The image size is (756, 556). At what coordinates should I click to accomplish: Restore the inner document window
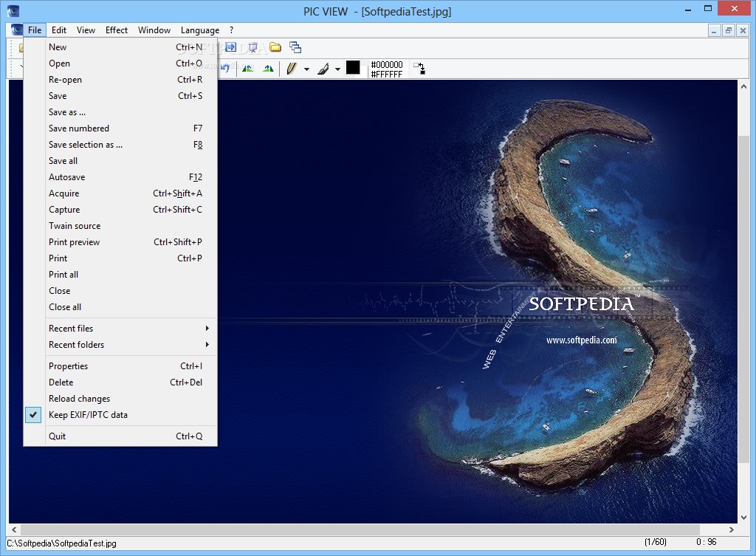point(729,30)
